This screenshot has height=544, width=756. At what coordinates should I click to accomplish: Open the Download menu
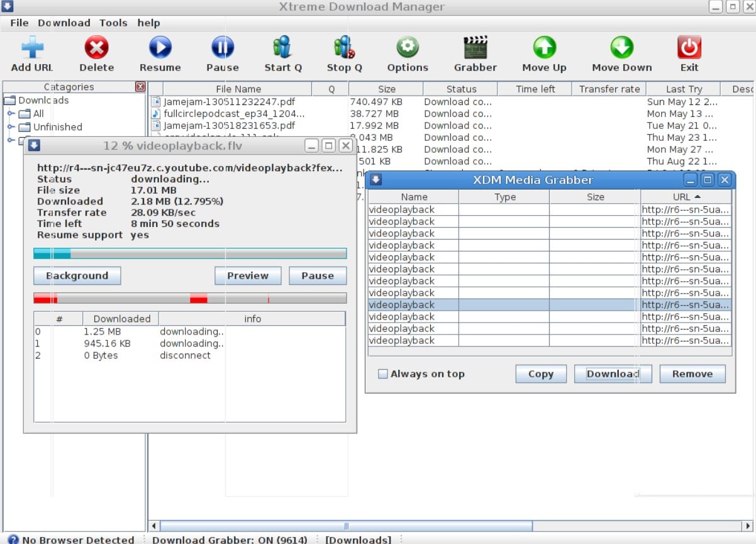(x=64, y=23)
